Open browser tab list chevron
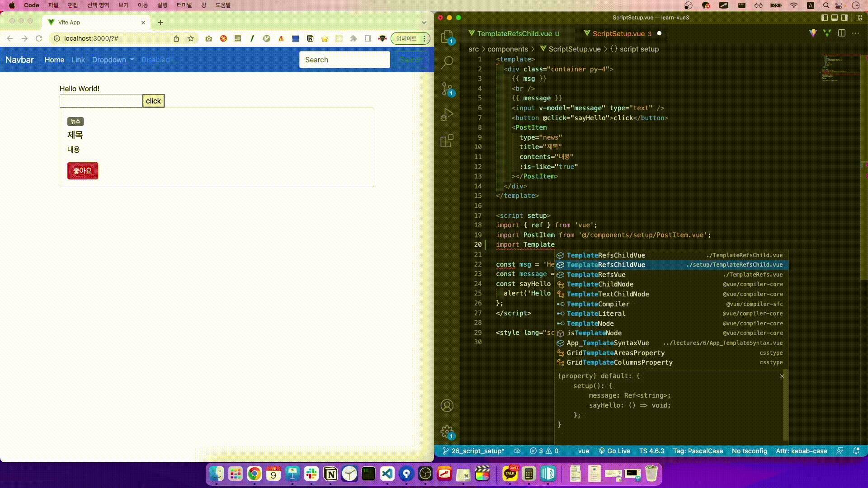Viewport: 868px width, 488px height. tap(424, 22)
